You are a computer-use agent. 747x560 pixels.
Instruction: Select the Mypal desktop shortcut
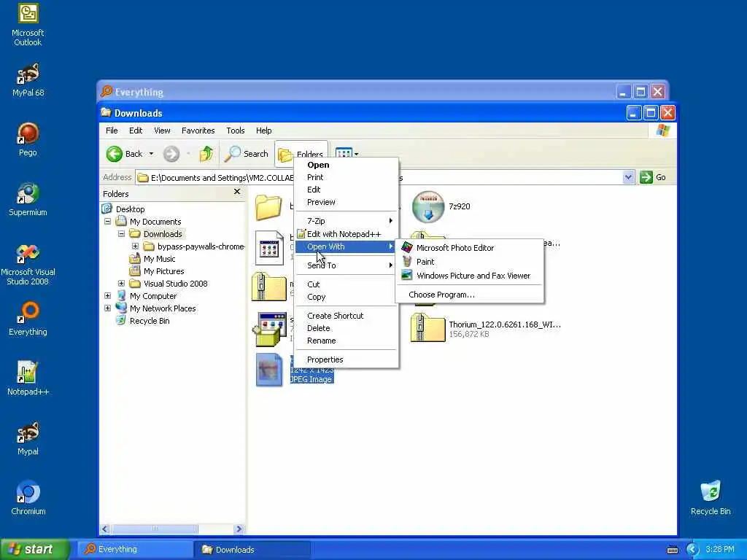28,438
